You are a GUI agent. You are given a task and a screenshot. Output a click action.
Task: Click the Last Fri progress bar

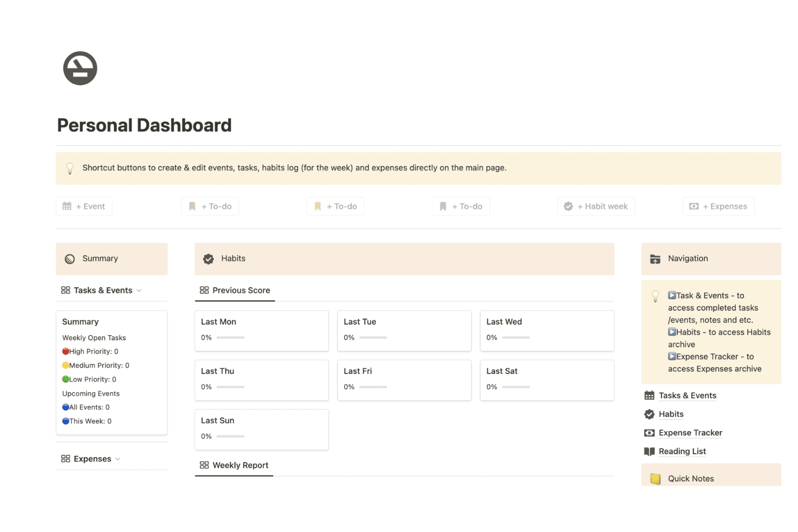coord(373,387)
